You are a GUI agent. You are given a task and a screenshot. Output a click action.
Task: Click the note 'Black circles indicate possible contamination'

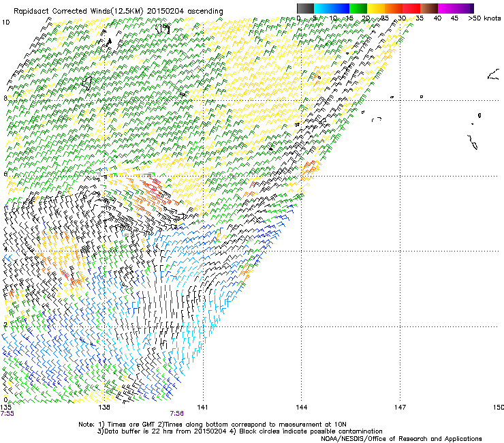click(x=311, y=431)
